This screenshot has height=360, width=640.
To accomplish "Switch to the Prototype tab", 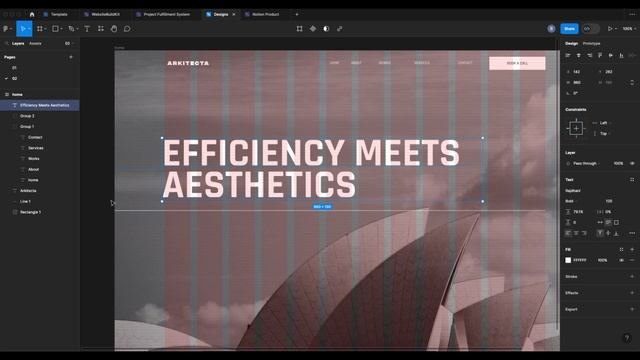I will click(x=591, y=43).
